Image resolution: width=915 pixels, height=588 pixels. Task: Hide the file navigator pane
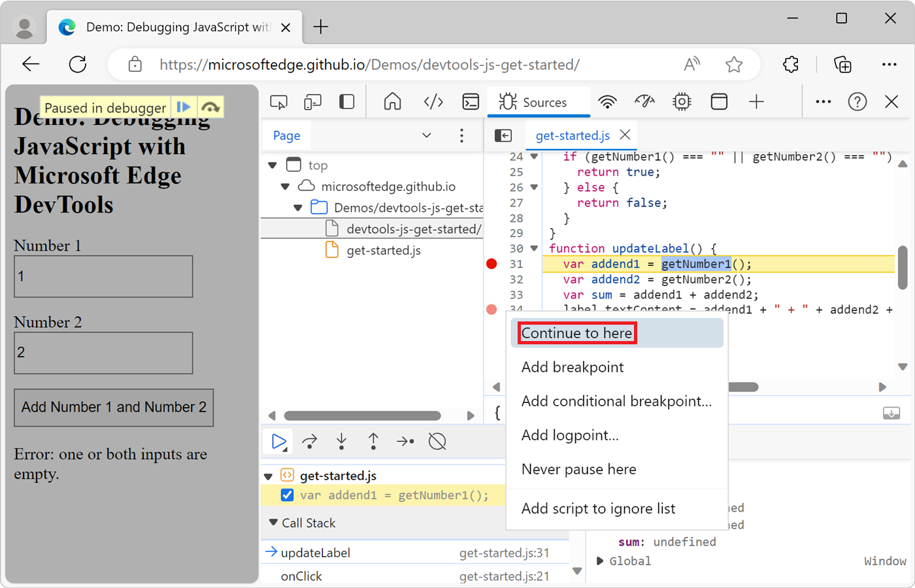503,135
